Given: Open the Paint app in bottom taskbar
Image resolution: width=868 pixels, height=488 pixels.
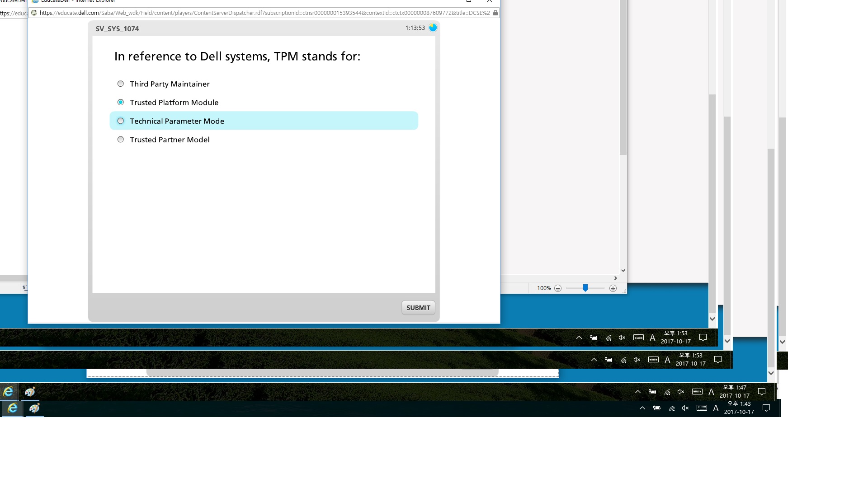Looking at the screenshot, I should tap(34, 408).
